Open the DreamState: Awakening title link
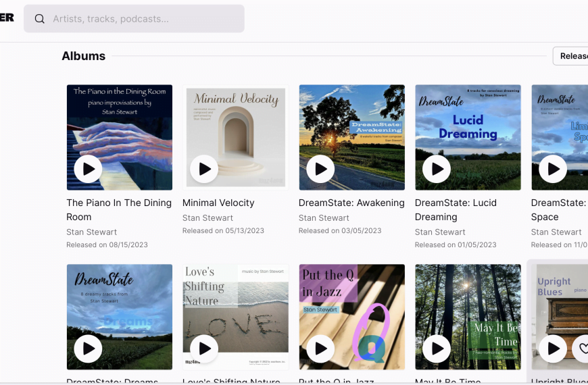Screen dimensions: 588x385 pos(351,203)
